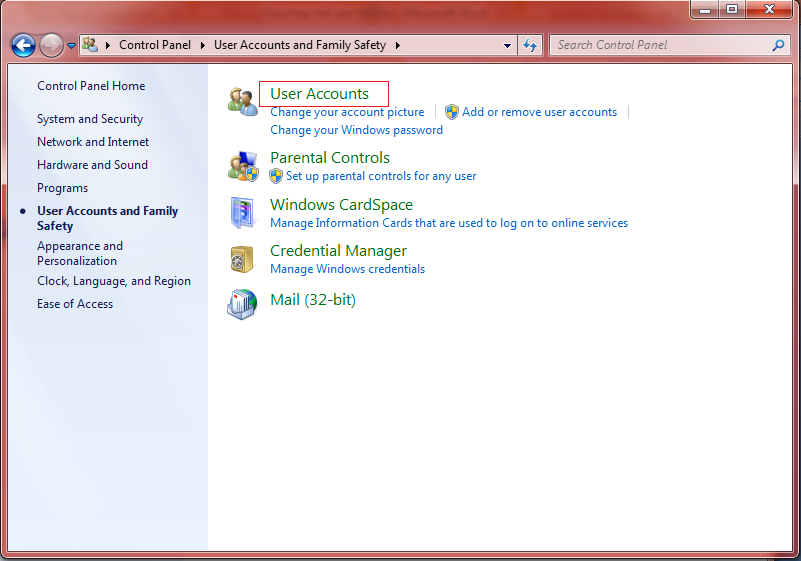The width and height of the screenshot is (801, 561).
Task: Open Credential Manager heading
Action: (x=339, y=251)
